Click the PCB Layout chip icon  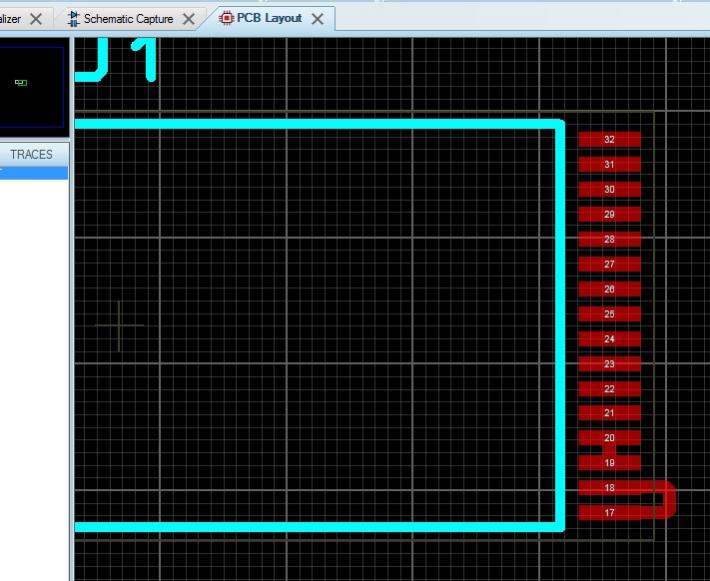226,18
